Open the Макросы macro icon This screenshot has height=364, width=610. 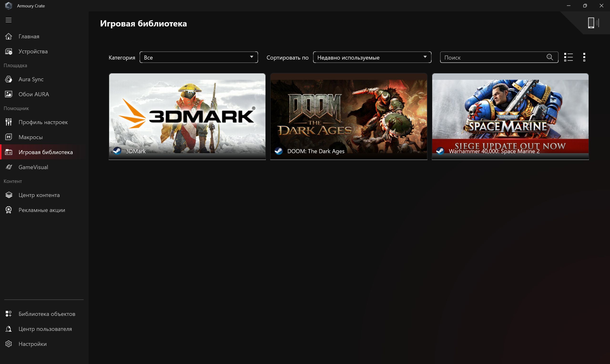point(9,137)
